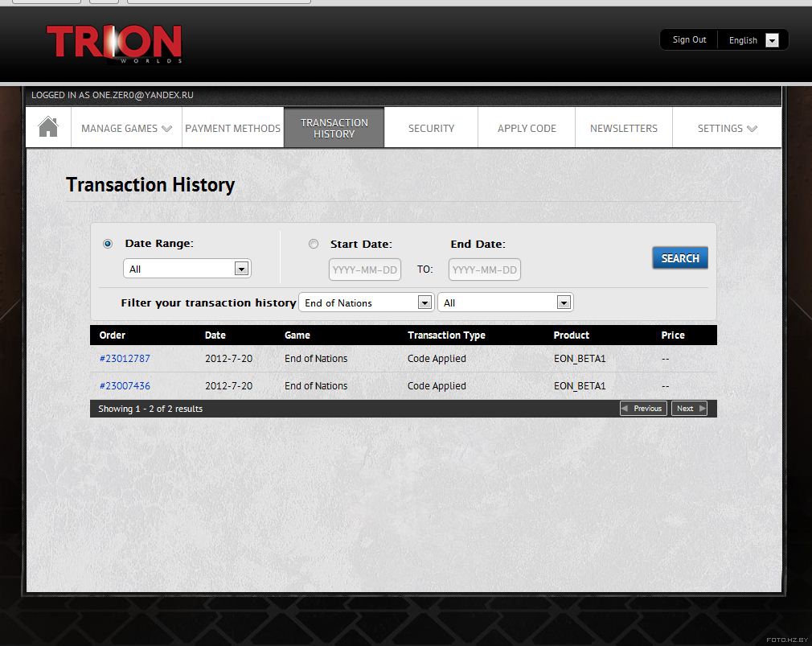Switch to the Security tab
This screenshot has height=646, width=812.
tap(431, 129)
